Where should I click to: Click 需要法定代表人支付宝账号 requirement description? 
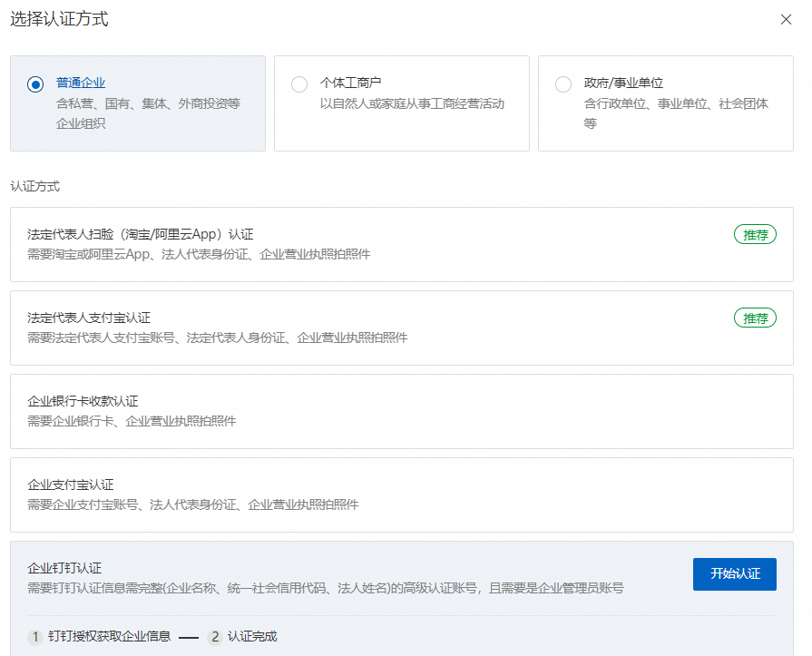click(x=218, y=338)
